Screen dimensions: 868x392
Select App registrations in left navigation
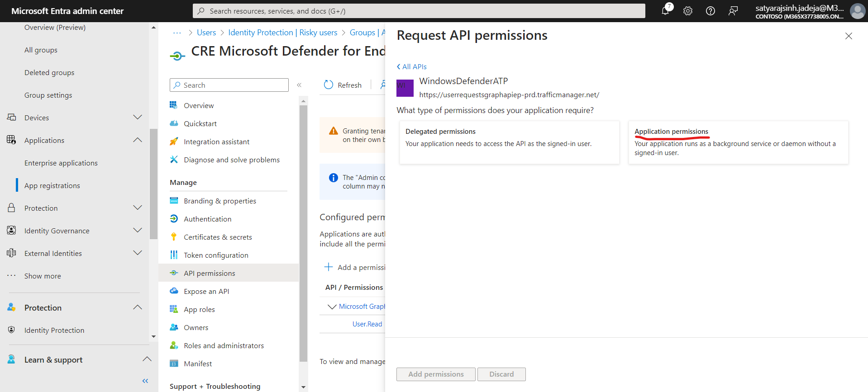coord(52,185)
